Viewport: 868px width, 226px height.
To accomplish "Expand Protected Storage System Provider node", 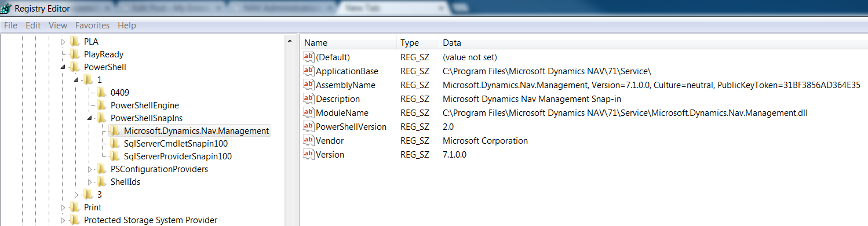I will (x=64, y=220).
